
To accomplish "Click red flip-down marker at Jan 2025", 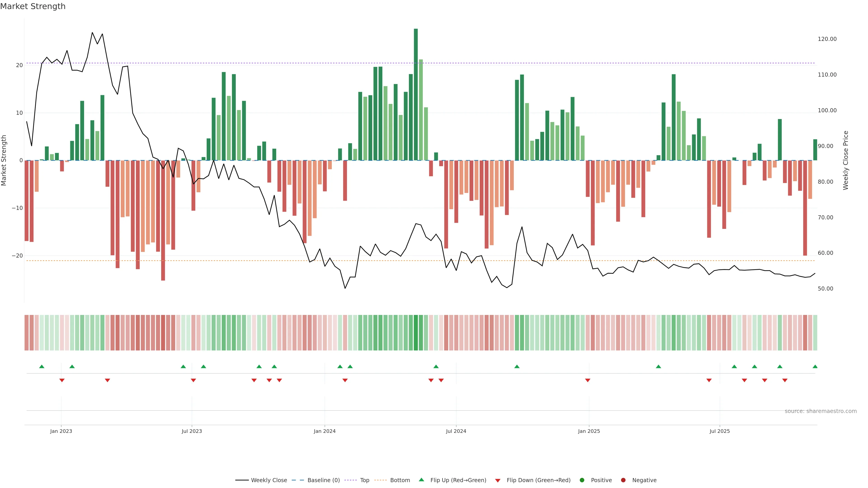I will point(588,380).
